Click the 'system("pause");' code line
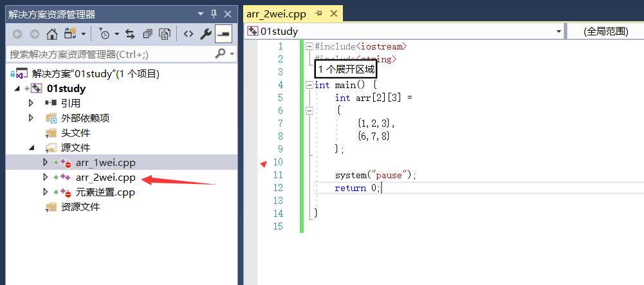Image resolution: width=644 pixels, height=285 pixels. 376,175
